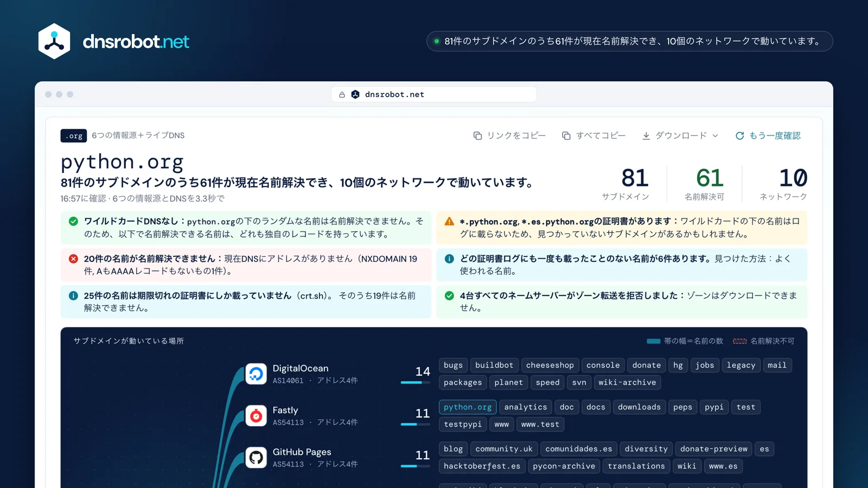Click the .org TLD badge

pos(73,136)
